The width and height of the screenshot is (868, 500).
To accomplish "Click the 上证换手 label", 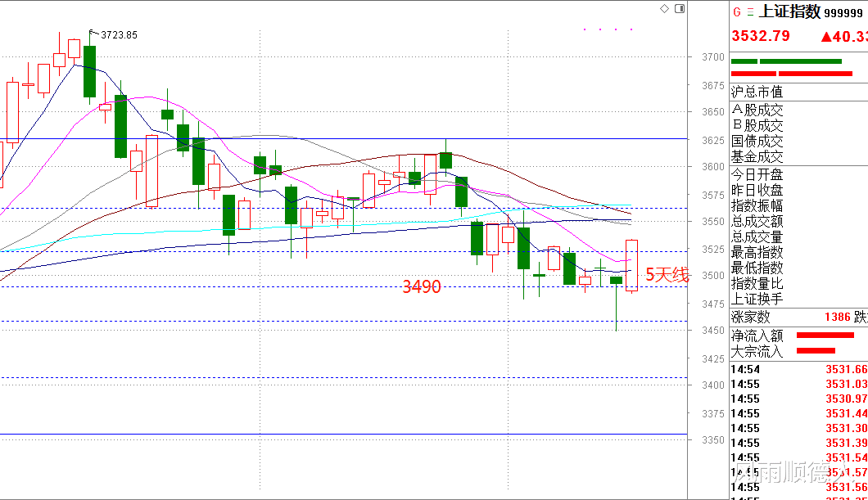I will click(x=757, y=299).
